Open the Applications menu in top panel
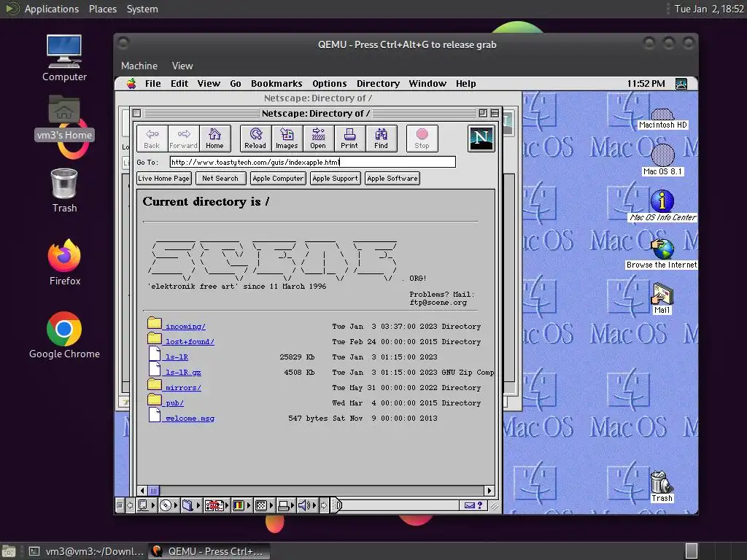The image size is (747, 560). click(52, 9)
